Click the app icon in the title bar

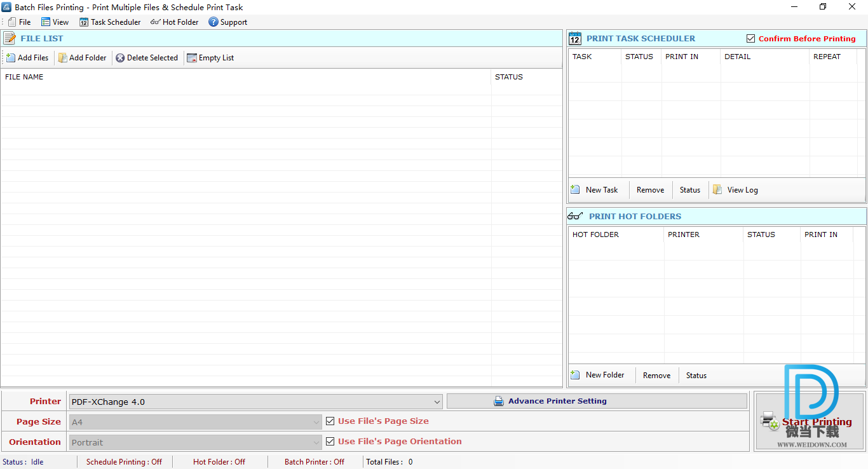point(6,7)
